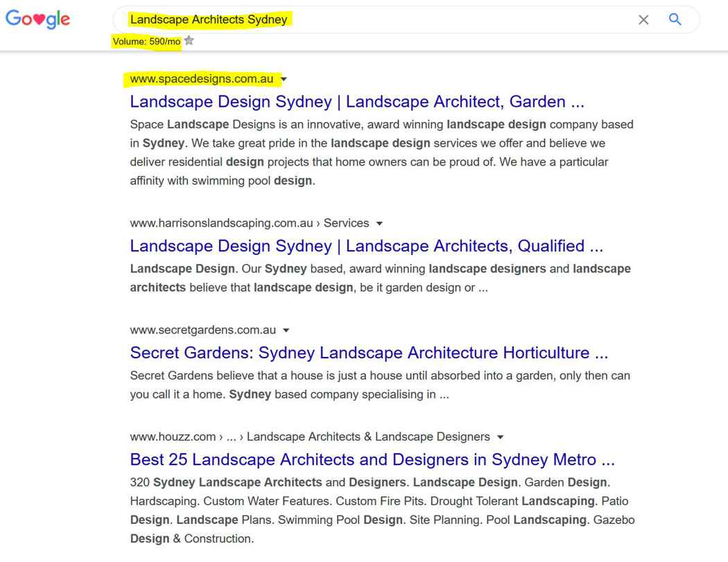Select the Keywords Everywhere volume label

click(147, 42)
